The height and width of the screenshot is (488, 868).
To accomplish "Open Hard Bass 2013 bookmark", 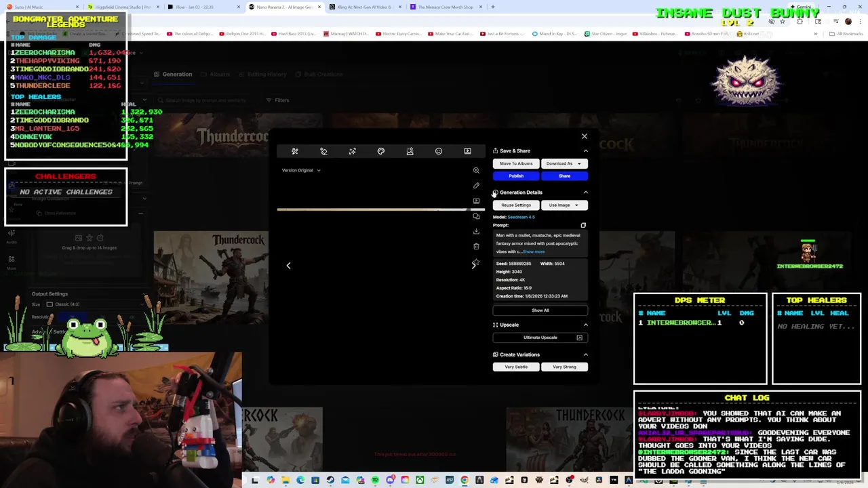I will [294, 34].
